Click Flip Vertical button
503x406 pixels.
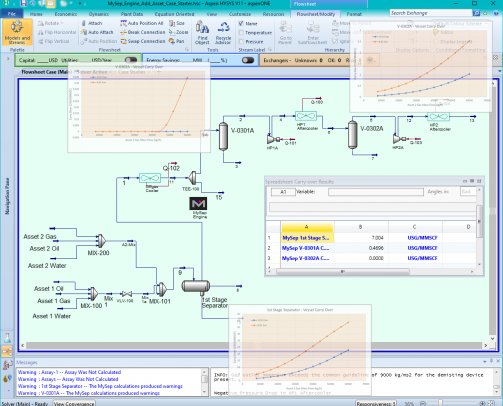pos(54,41)
